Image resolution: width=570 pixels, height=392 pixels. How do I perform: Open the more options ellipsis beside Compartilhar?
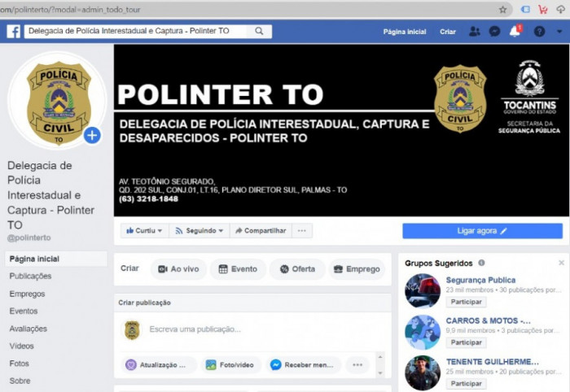click(x=302, y=230)
